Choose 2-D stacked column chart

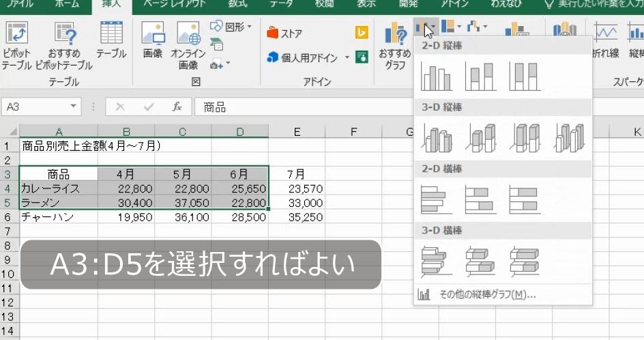click(x=480, y=76)
